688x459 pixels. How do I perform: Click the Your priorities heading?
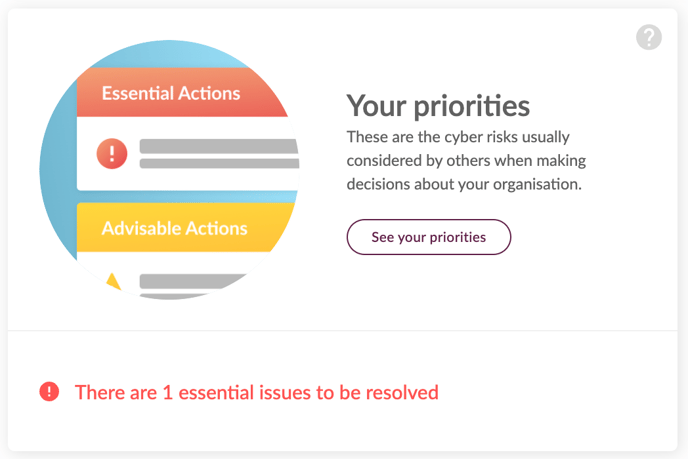(438, 105)
